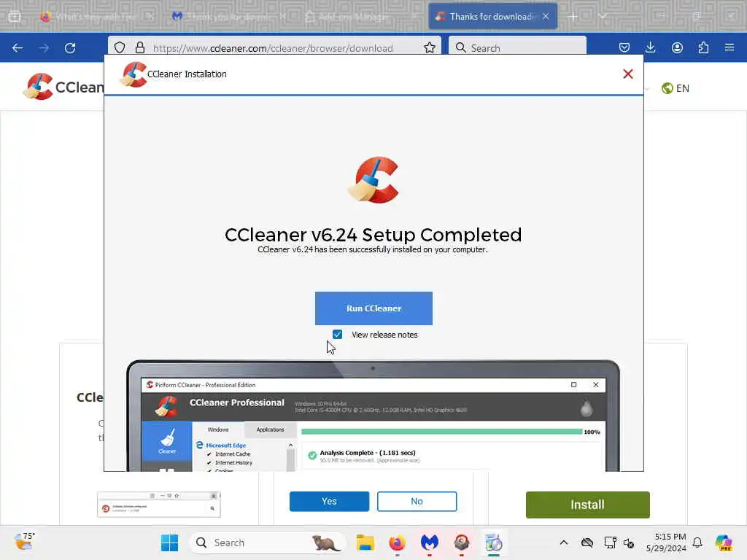Image resolution: width=747 pixels, height=560 pixels.
Task: Open a new Firefox tab
Action: point(573,17)
